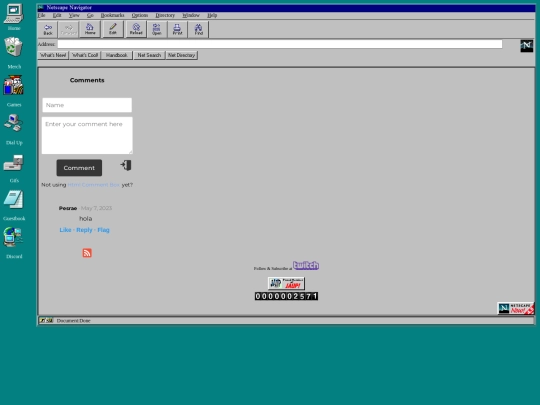Print the page via the toolbar icon
This screenshot has height=405, width=540.
[x=177, y=29]
